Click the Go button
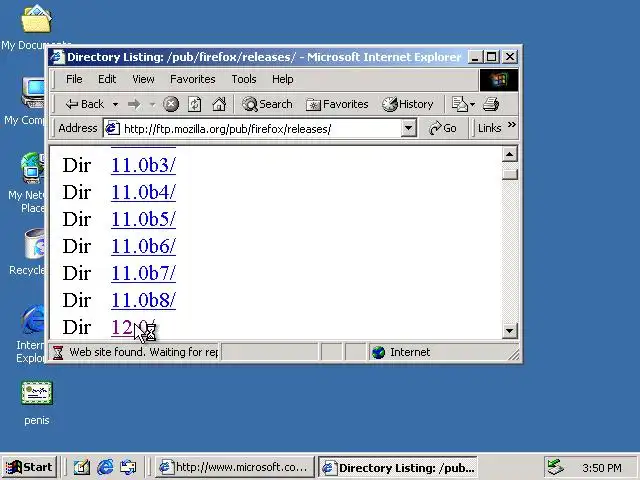The image size is (640, 480). tap(443, 129)
